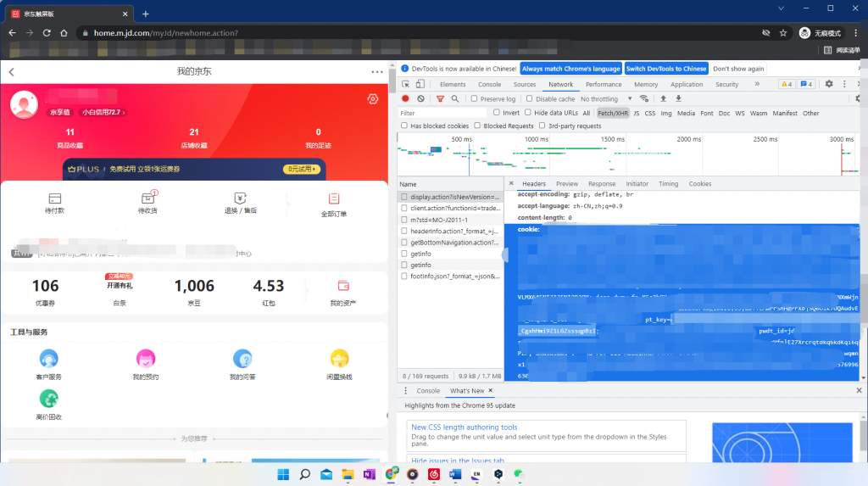Click the warnings count badge showing 4

tap(786, 84)
